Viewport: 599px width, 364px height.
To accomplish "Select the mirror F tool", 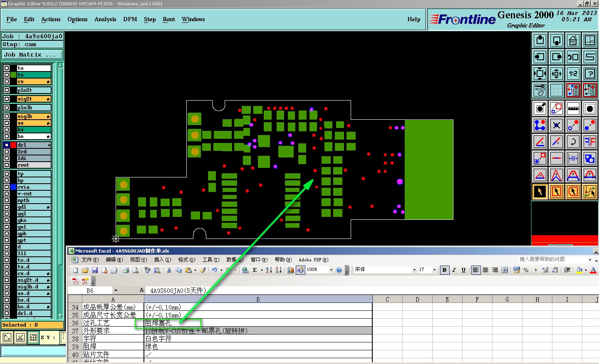I will (590, 142).
